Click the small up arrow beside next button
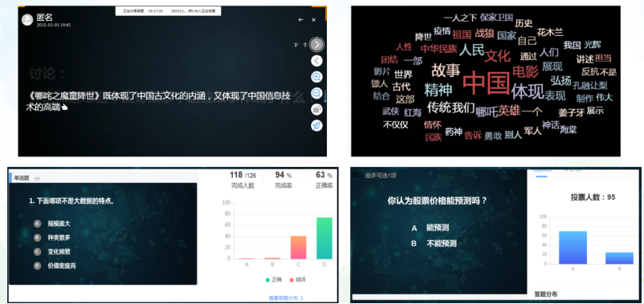Screen dimensions: 644x304 pos(305,45)
